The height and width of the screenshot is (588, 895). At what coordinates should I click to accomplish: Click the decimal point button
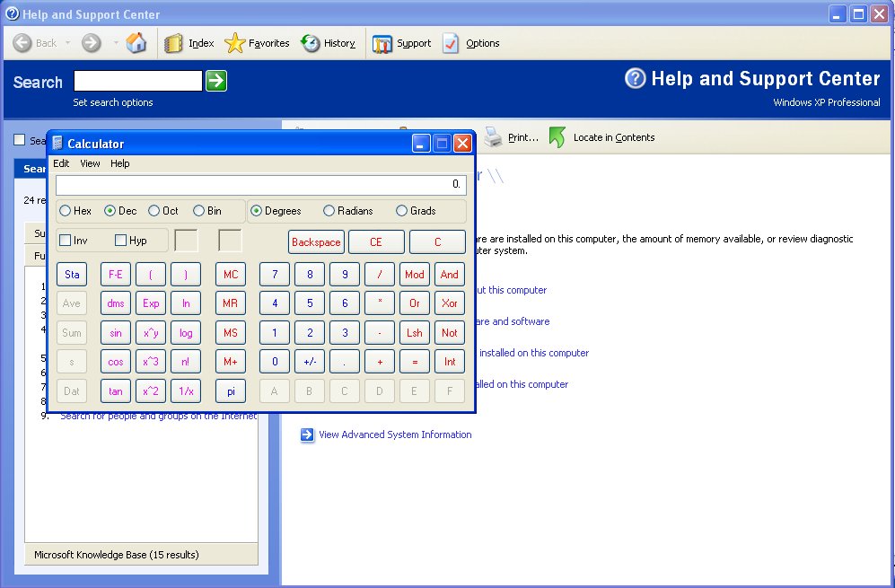pyautogui.click(x=345, y=362)
